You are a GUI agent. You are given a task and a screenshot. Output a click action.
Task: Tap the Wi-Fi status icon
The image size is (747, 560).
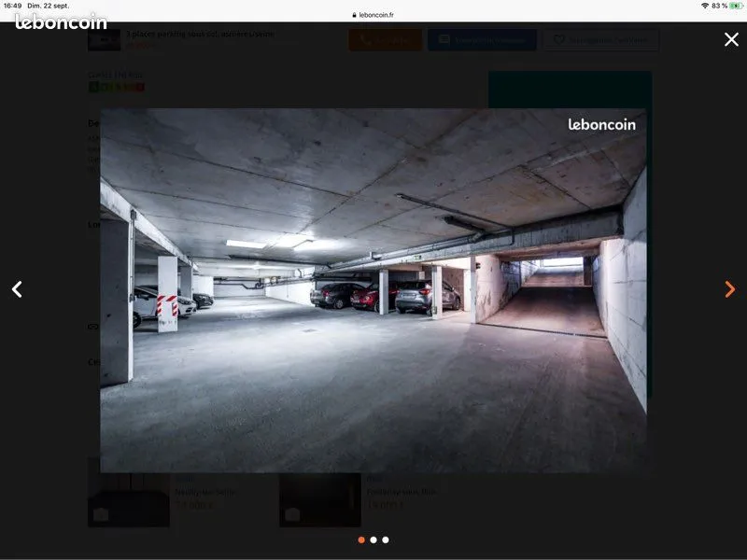(x=705, y=6)
